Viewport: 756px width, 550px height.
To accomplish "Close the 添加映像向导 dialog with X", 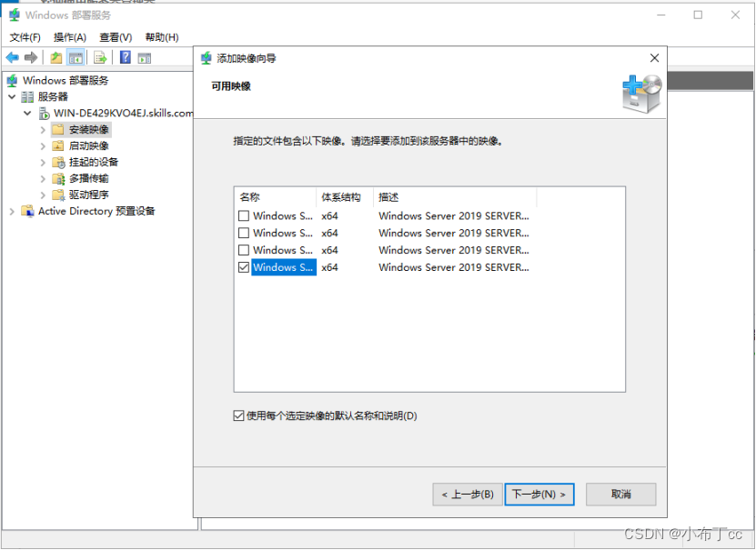I will 654,58.
